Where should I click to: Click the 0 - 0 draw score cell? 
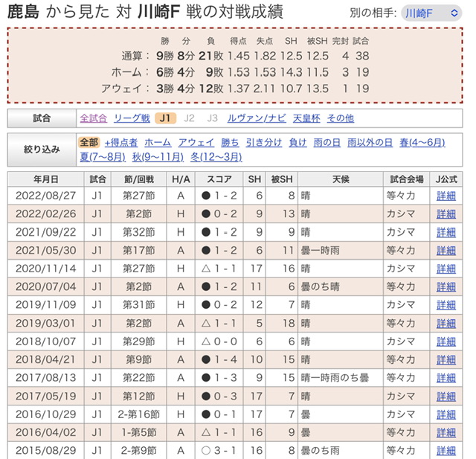(x=219, y=341)
